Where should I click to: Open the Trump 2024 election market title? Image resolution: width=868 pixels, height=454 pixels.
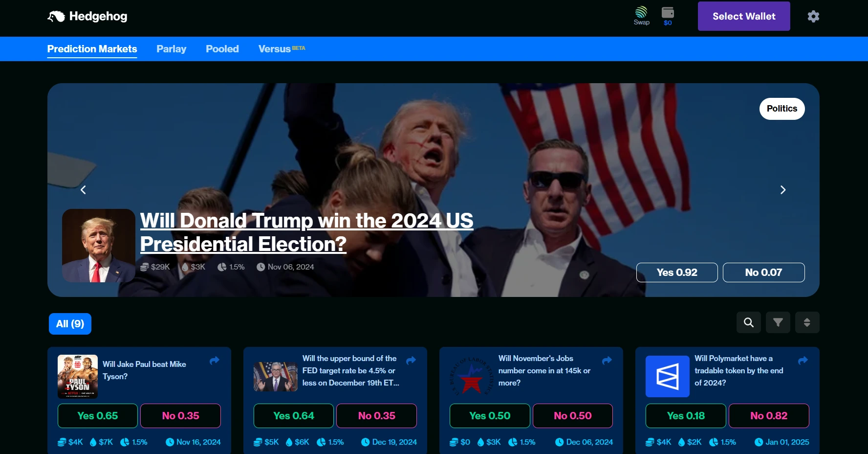pos(306,232)
